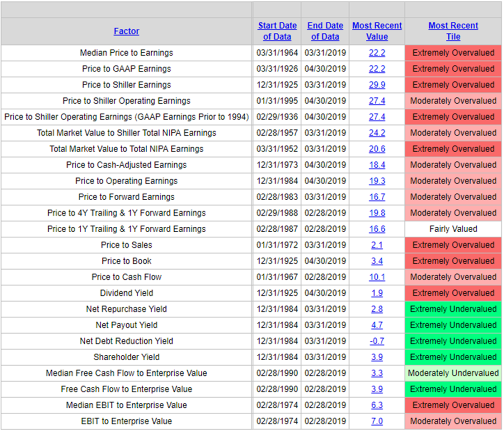
Task: Select the 'Price to Book' factor cell
Action: [126, 261]
